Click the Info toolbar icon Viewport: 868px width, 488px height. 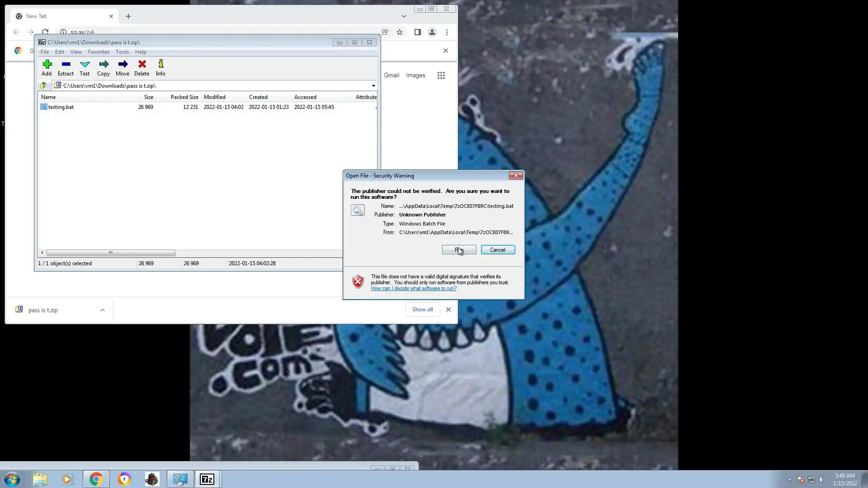(160, 65)
